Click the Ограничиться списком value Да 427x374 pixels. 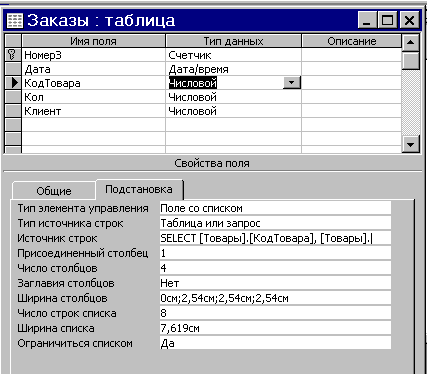point(275,343)
